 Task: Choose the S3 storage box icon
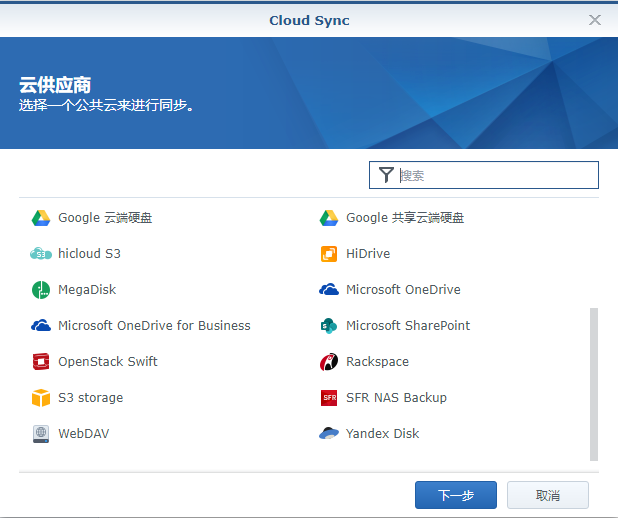[41, 398]
